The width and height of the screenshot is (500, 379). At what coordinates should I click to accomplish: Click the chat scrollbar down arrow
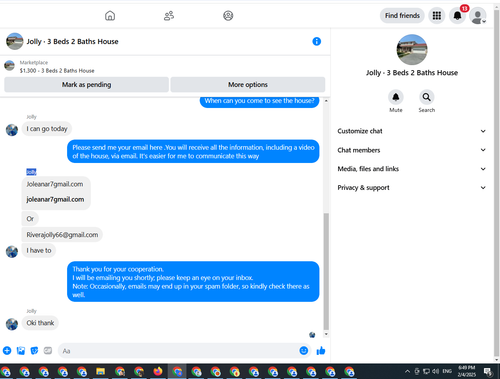326,334
